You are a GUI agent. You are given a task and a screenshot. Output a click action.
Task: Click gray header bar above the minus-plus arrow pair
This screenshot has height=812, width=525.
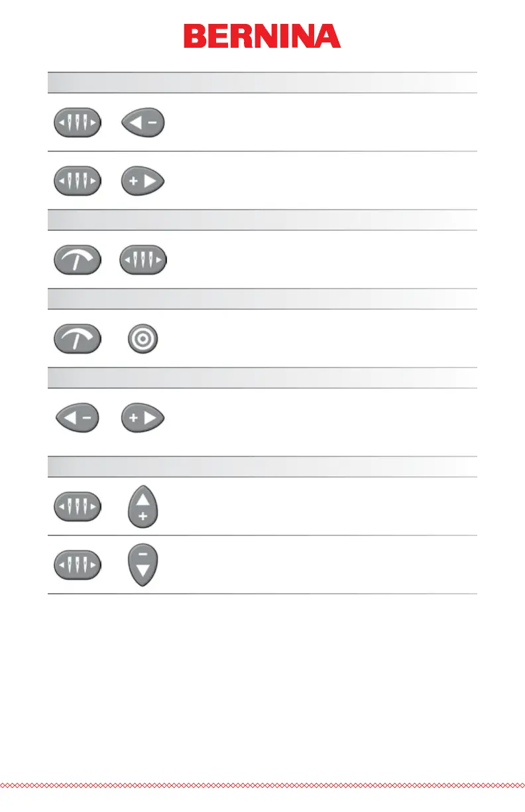pyautogui.click(x=262, y=377)
